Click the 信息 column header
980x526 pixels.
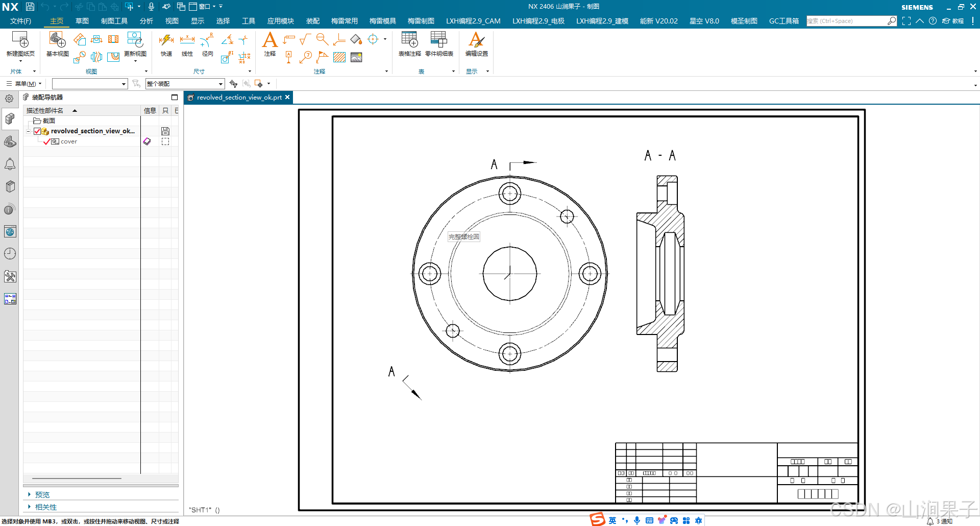click(150, 110)
